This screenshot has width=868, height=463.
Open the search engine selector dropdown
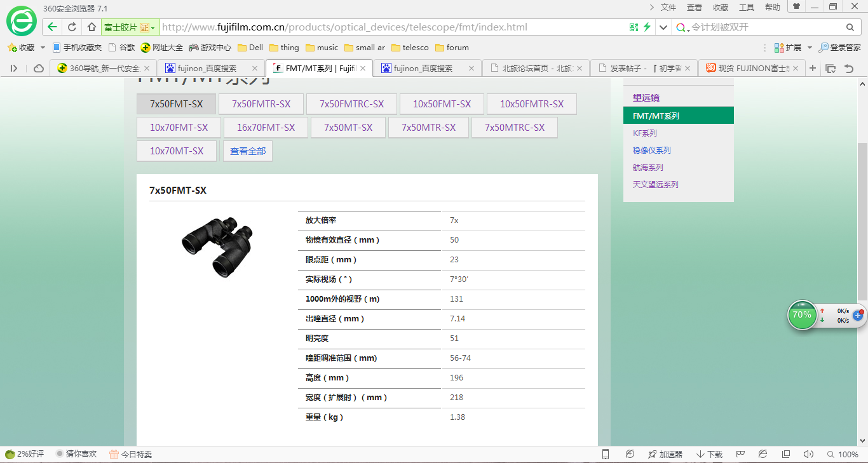pyautogui.click(x=682, y=27)
